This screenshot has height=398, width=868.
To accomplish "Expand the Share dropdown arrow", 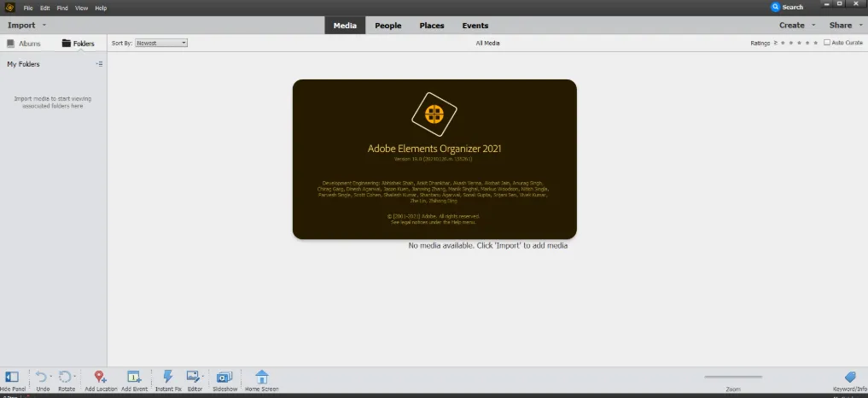I will point(861,26).
